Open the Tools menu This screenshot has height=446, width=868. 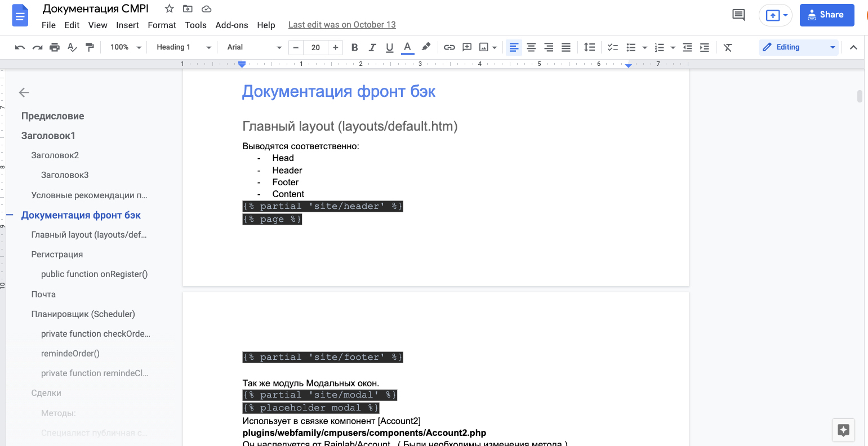click(x=195, y=25)
